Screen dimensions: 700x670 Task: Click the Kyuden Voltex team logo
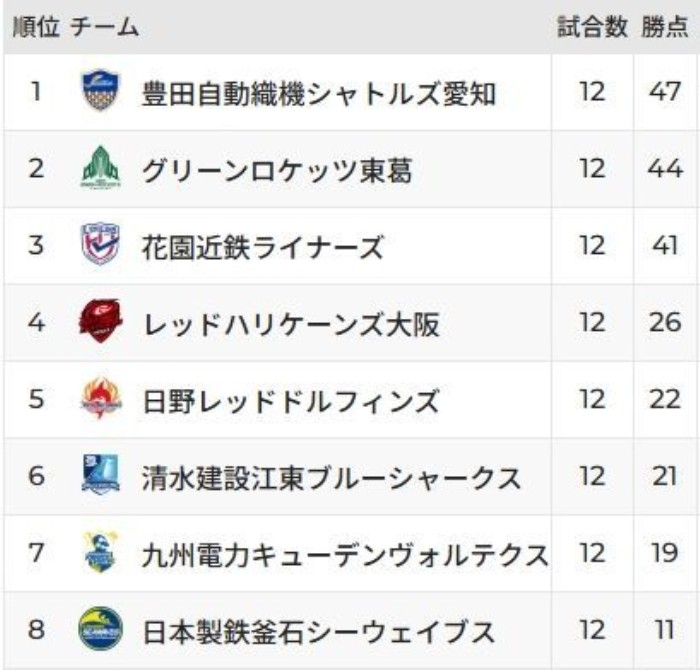coord(101,552)
